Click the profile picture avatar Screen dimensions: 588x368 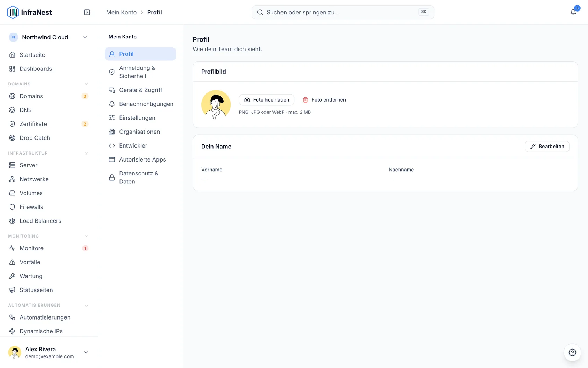[216, 105]
